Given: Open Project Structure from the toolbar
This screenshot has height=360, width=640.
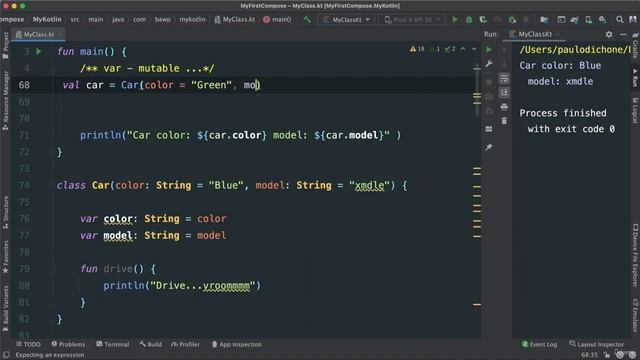Looking at the screenshot, I should point(544,19).
